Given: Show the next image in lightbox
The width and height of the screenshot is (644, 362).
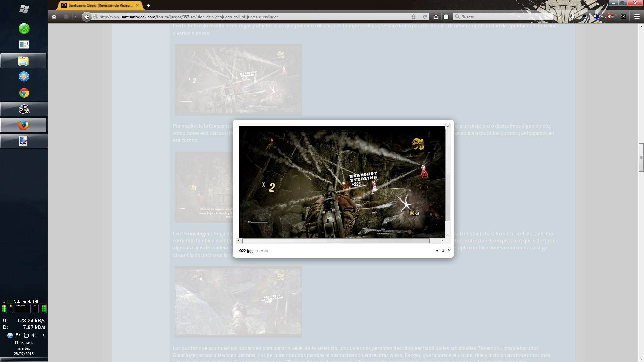Looking at the screenshot, I should [443, 250].
